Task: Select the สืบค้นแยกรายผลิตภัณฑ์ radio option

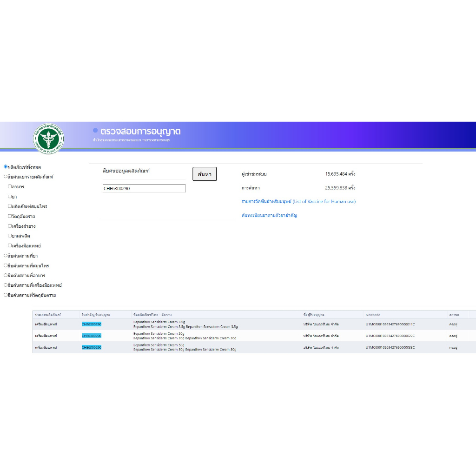Action: tap(6, 176)
